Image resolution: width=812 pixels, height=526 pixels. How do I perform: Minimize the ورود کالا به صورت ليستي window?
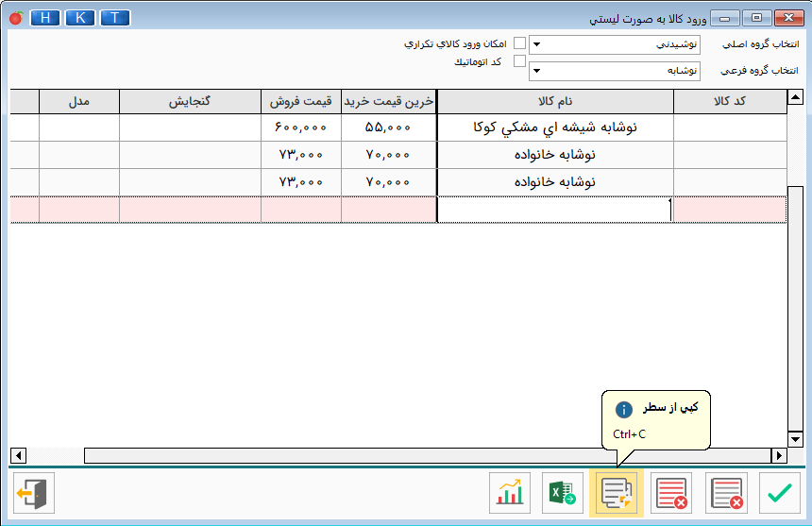[x=725, y=18]
